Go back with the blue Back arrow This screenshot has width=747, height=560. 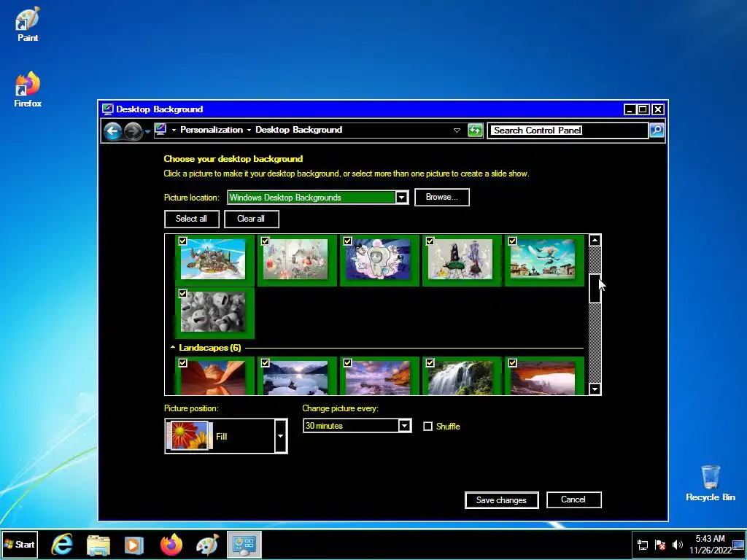tap(113, 131)
